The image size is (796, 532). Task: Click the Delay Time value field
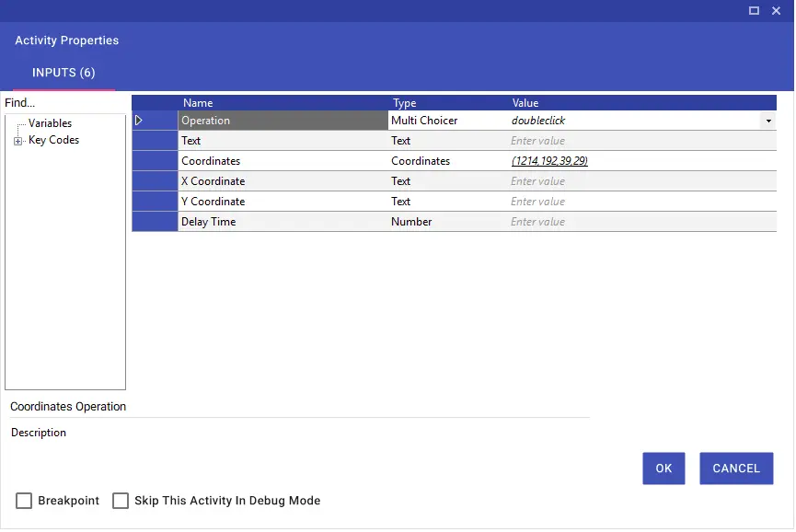[x=643, y=222]
